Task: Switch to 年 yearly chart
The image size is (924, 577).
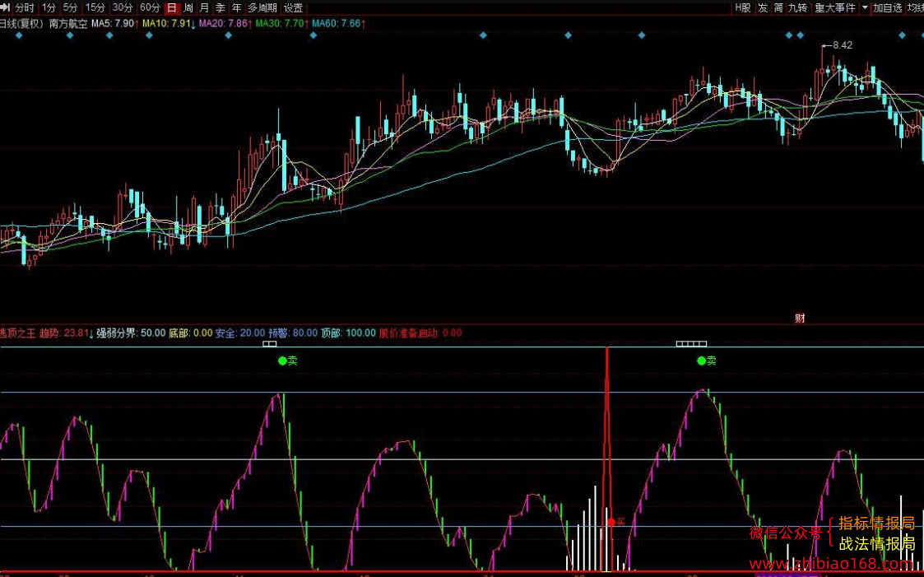Action: click(235, 7)
